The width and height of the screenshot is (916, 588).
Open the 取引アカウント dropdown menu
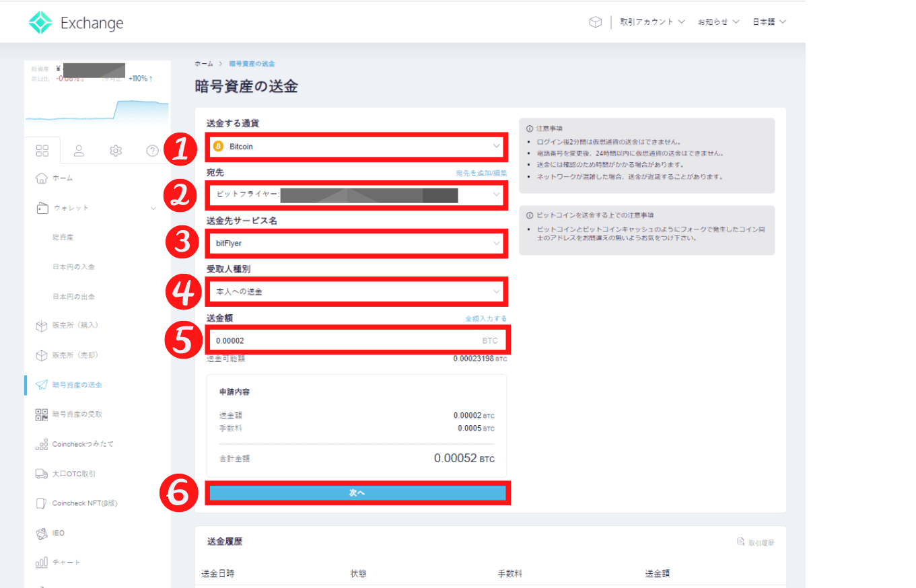(652, 22)
